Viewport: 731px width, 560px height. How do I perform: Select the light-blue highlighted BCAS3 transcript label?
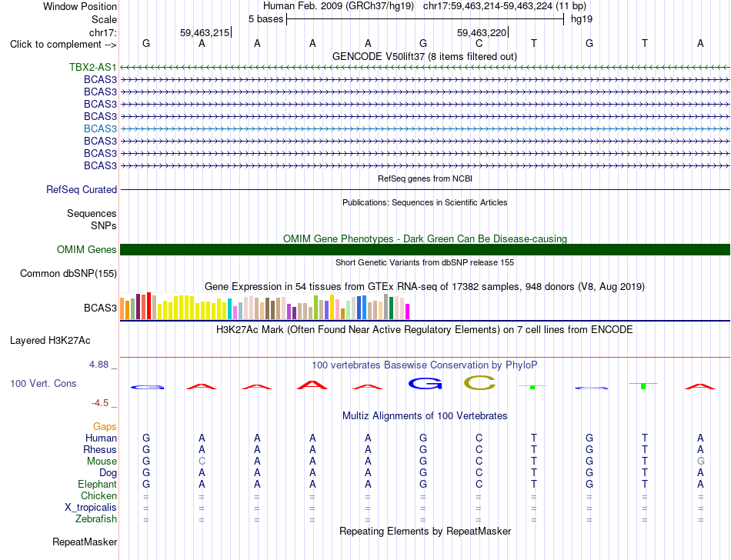pyautogui.click(x=100, y=128)
